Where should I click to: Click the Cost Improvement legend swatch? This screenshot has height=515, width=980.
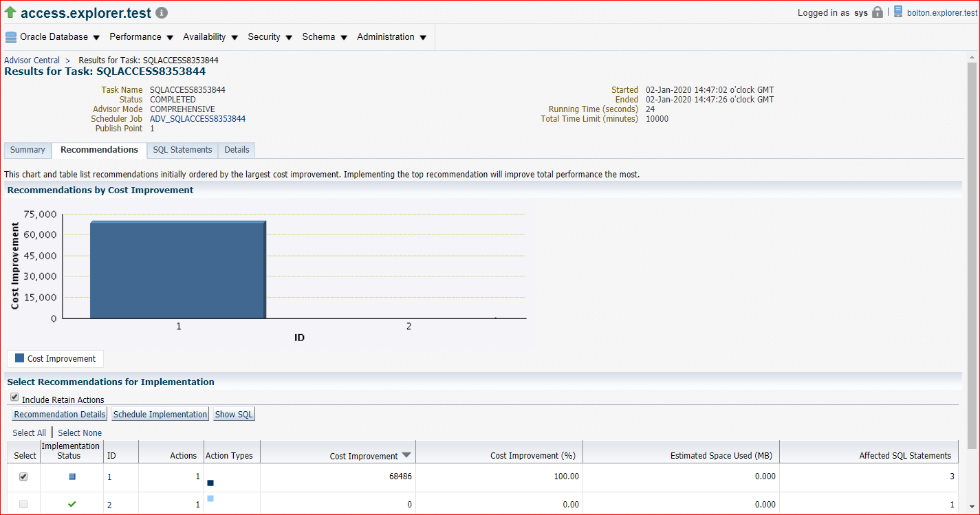(20, 358)
